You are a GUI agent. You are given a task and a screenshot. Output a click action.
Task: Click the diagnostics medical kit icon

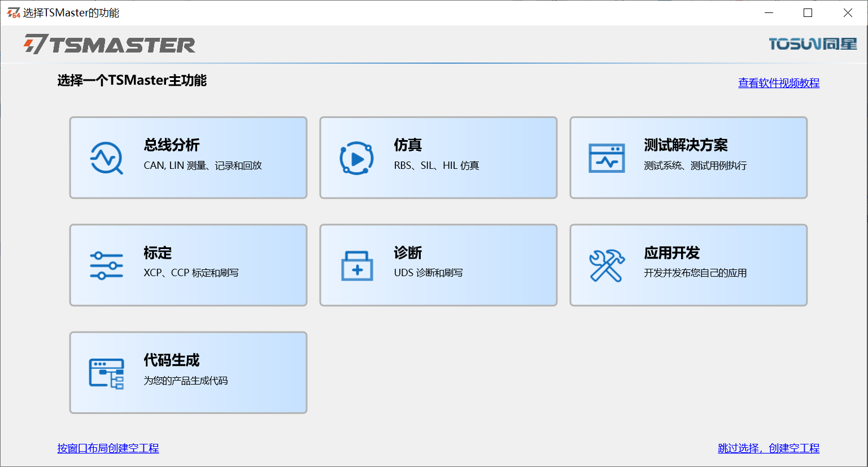click(357, 265)
